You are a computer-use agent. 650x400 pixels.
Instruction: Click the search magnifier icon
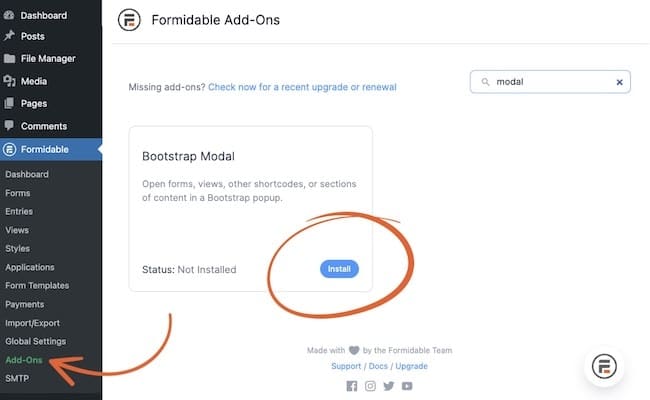click(485, 82)
